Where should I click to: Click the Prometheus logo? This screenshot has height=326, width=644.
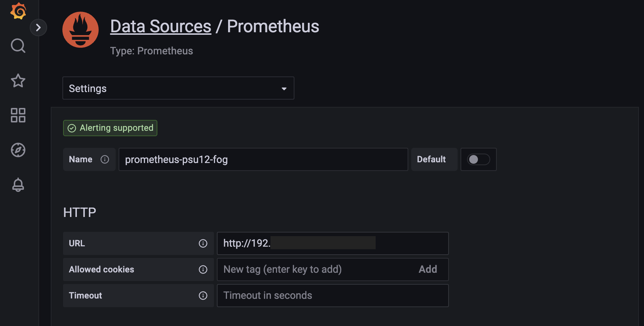[80, 30]
